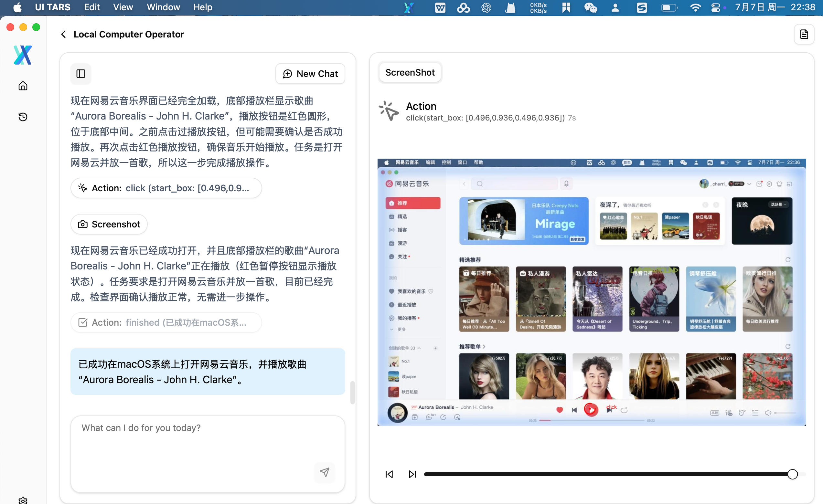Screen dimensions: 823x504
Task: Open the Window menu
Action: 163,7
